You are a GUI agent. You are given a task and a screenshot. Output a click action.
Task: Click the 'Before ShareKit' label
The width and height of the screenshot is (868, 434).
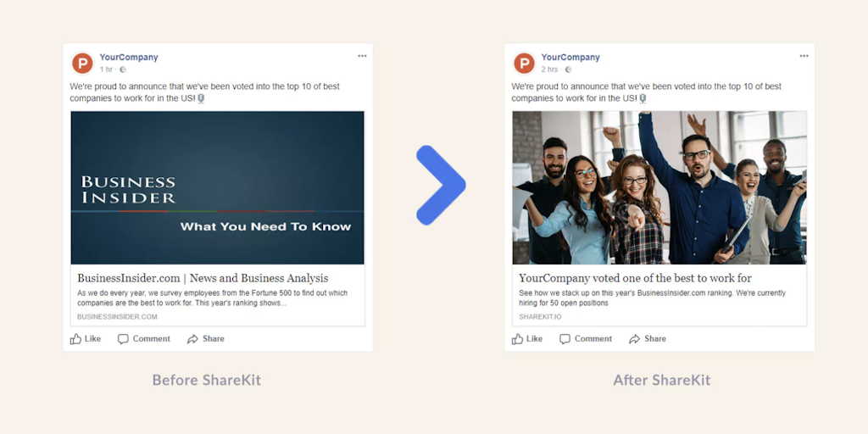pos(207,381)
